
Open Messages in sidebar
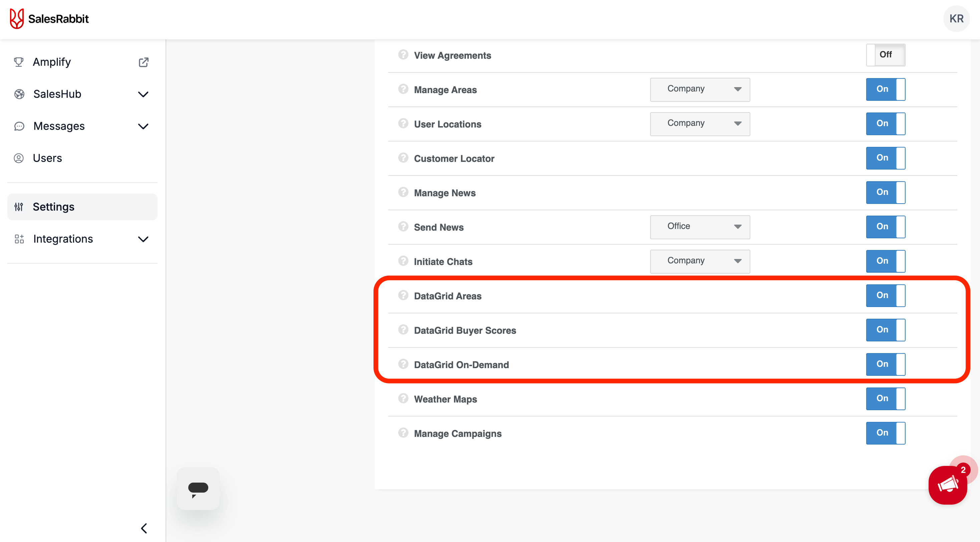(59, 126)
